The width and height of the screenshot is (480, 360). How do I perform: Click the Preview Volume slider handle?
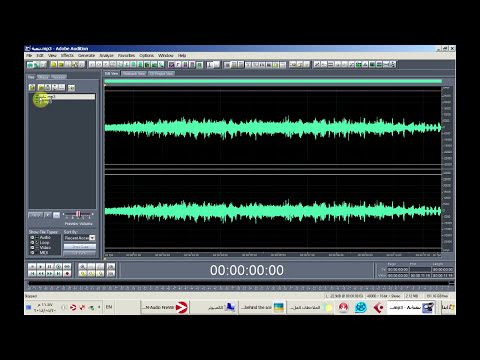pyautogui.click(x=78, y=214)
